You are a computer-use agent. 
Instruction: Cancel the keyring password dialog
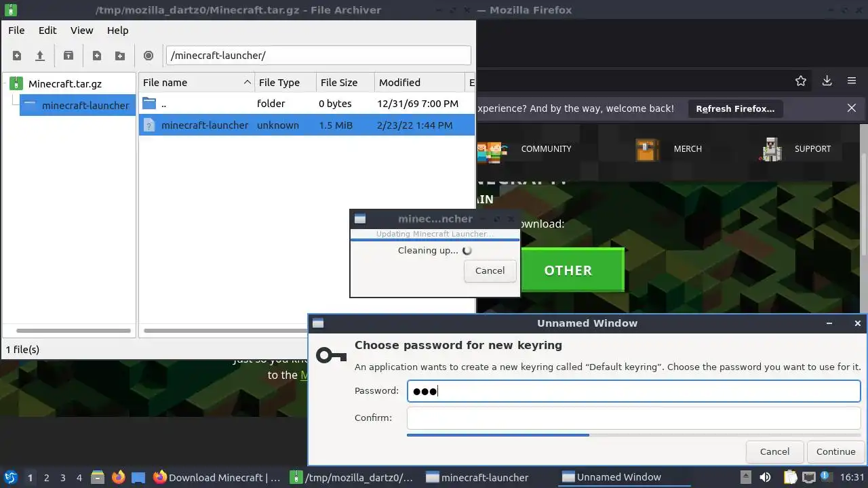(x=774, y=451)
